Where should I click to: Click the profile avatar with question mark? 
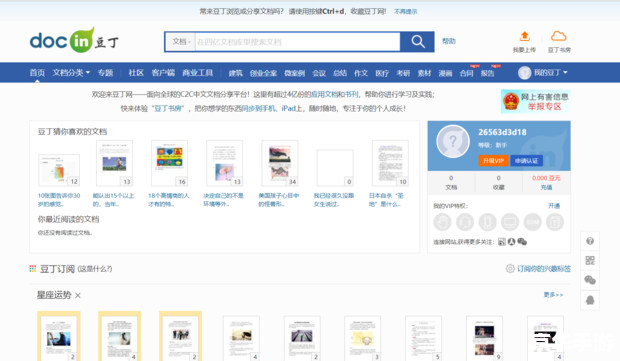click(x=453, y=141)
